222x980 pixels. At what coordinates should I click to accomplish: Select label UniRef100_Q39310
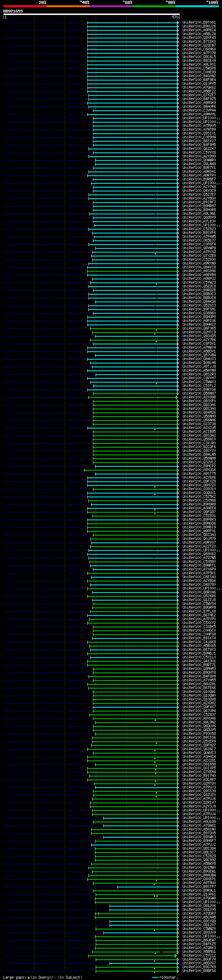click(199, 489)
